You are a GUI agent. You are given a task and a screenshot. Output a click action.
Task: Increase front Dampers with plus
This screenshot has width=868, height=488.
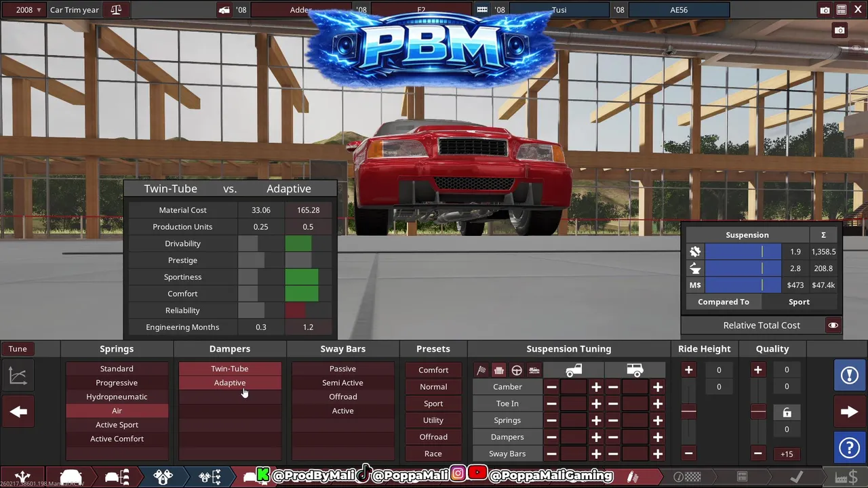tap(596, 437)
